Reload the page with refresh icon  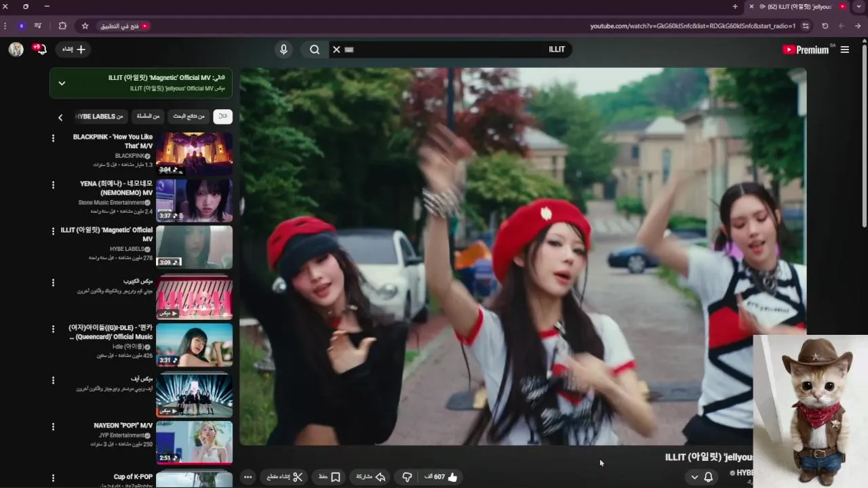pos(825,26)
